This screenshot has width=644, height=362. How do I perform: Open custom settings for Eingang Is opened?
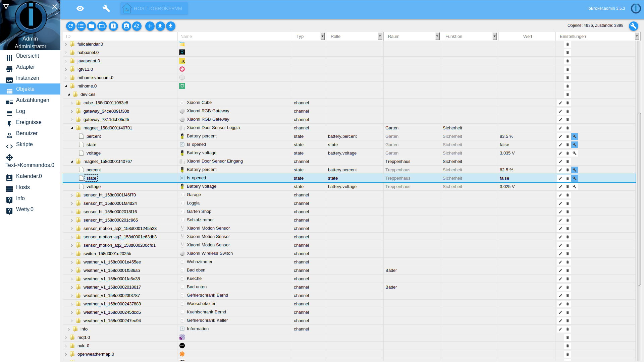[575, 178]
